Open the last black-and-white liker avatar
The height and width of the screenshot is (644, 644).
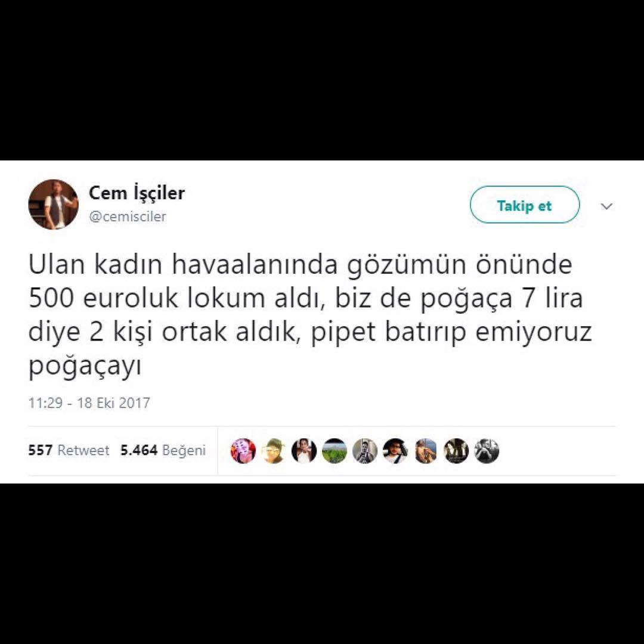487,451
